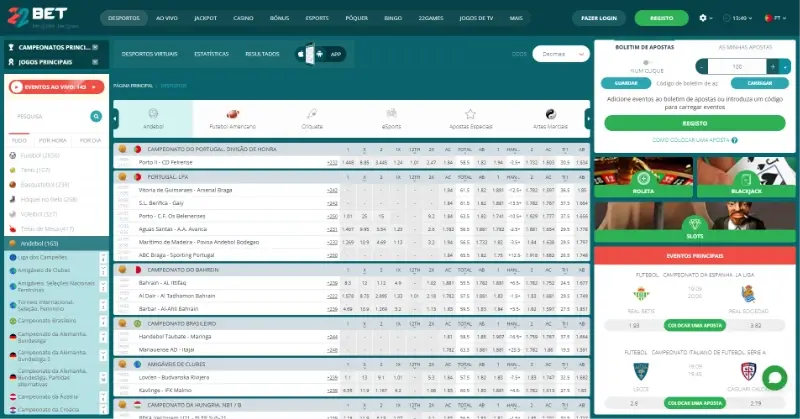The width and height of the screenshot is (800, 419).
Task: Click the search magnifier icon in sidebar
Action: (96, 116)
